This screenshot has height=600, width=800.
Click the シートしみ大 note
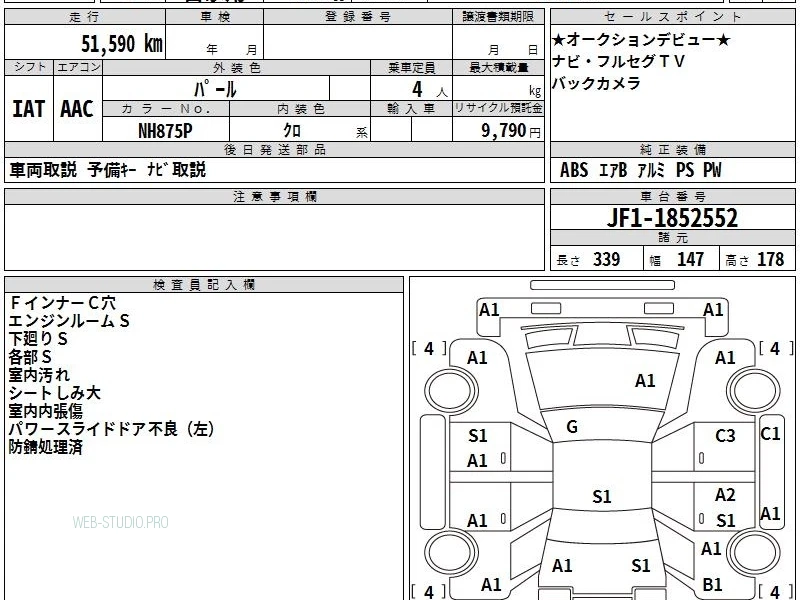(x=55, y=392)
